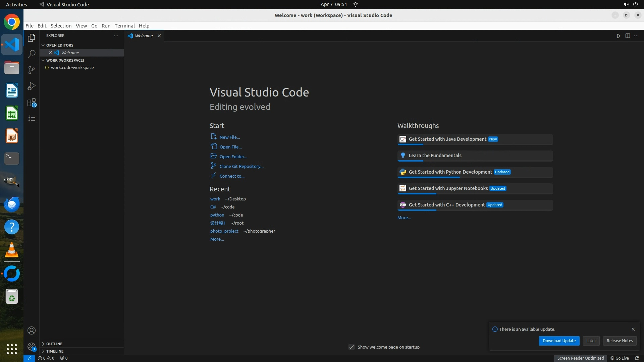Click the Run play icon in editor toolbar
The image size is (644, 362).
[x=619, y=36]
